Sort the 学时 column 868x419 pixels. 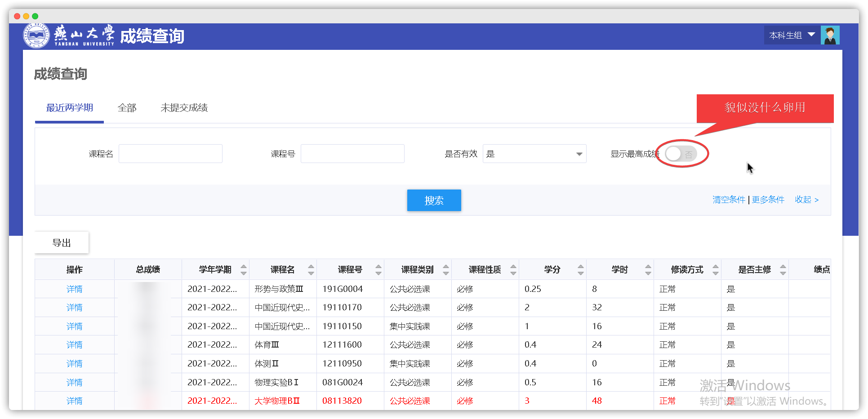pyautogui.click(x=648, y=269)
